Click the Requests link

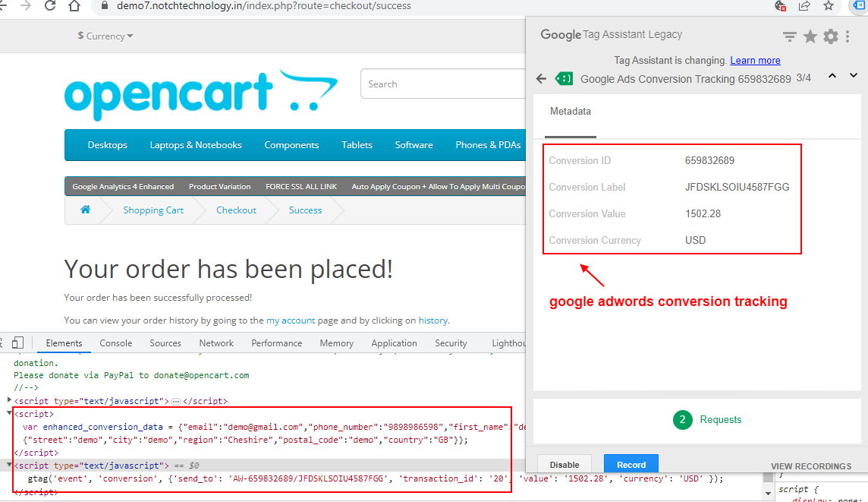720,419
